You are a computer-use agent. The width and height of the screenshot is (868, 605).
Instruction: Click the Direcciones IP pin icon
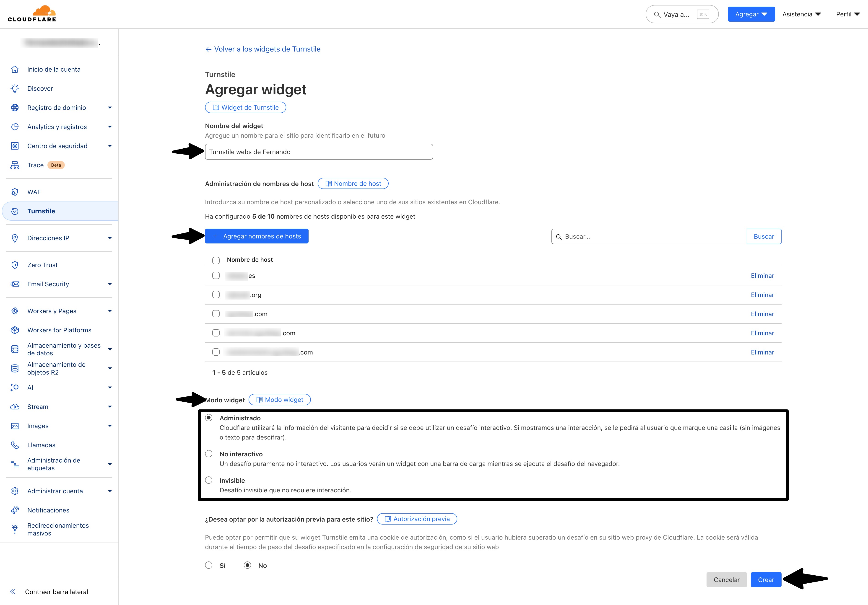tap(15, 238)
